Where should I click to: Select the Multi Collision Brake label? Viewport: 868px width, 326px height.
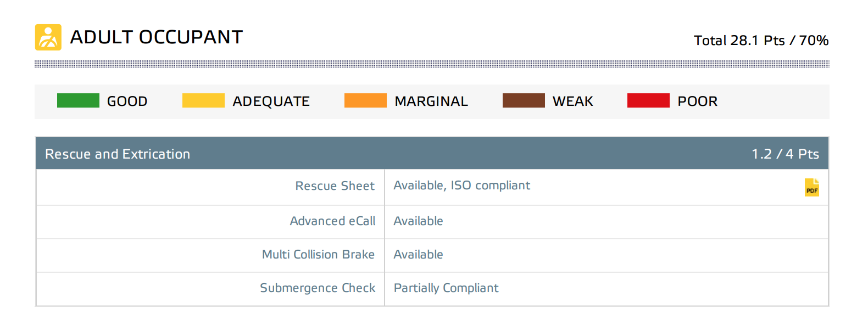point(318,255)
